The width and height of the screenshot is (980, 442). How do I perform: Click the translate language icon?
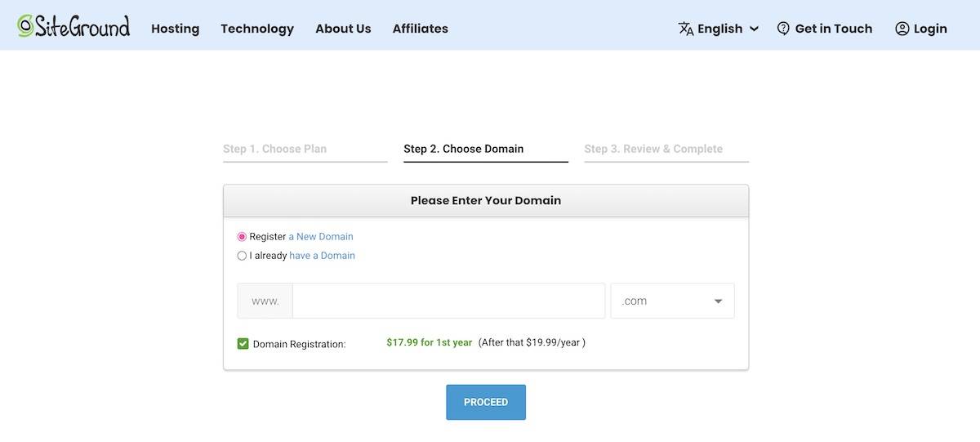coord(686,29)
